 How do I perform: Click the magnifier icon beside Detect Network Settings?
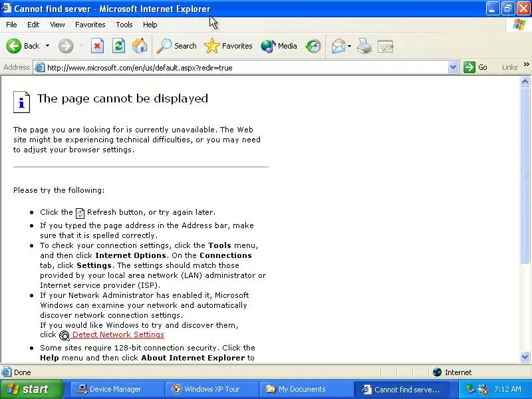[64, 335]
